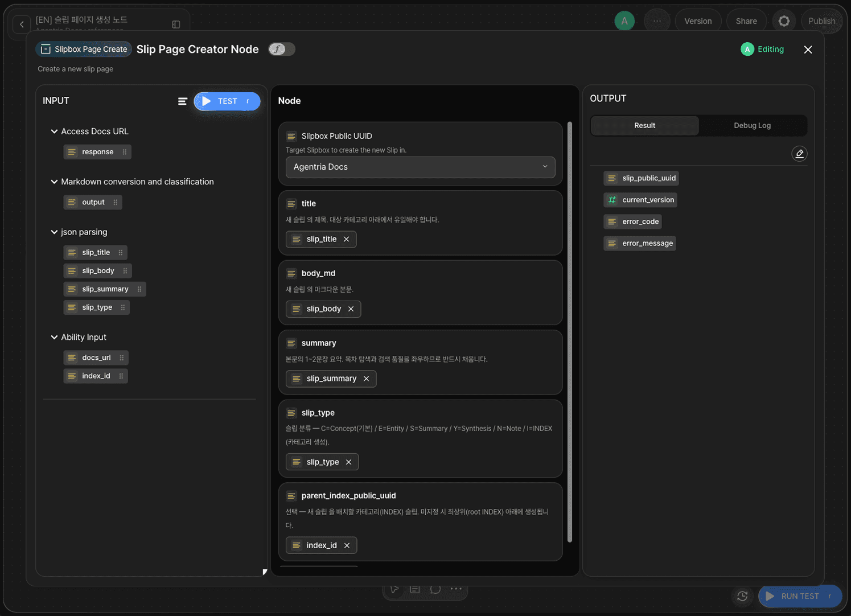
Task: Click the INPUT panel resize corner handle
Action: (x=265, y=572)
